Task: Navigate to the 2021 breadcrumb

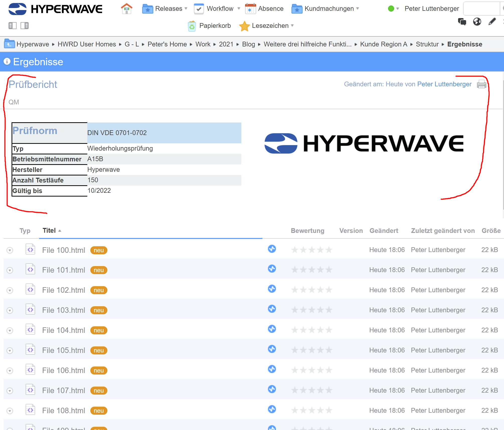Action: 226,44
